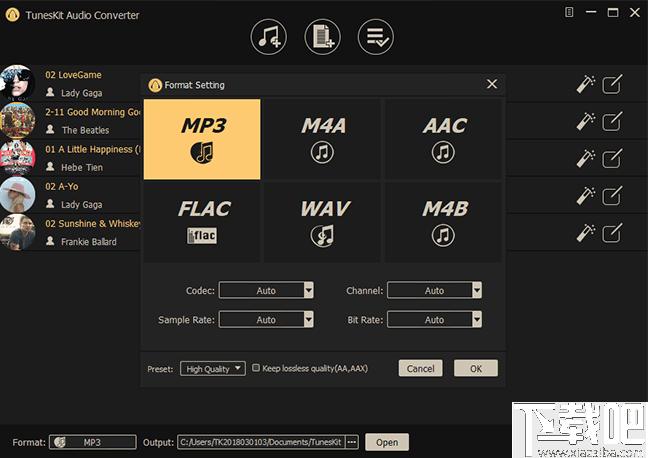Viewport: 648px width, 458px height.
Task: Click the Add audiobook files icon
Action: (322, 37)
